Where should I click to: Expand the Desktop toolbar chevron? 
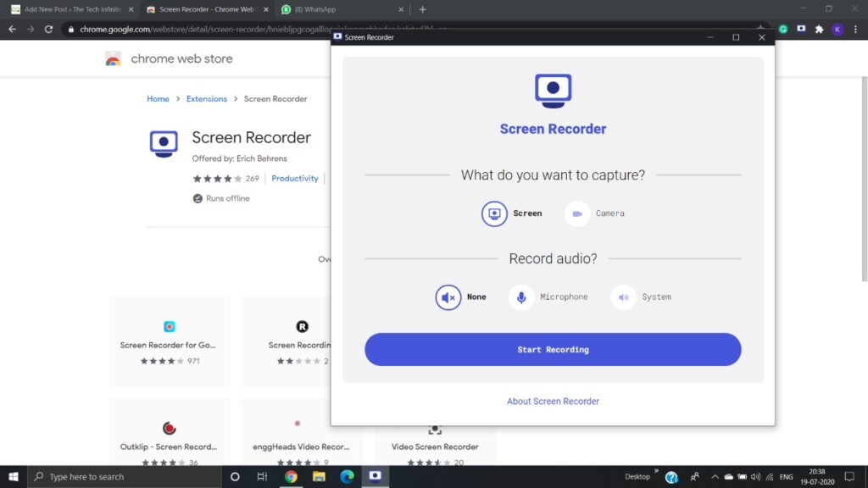[x=656, y=471]
